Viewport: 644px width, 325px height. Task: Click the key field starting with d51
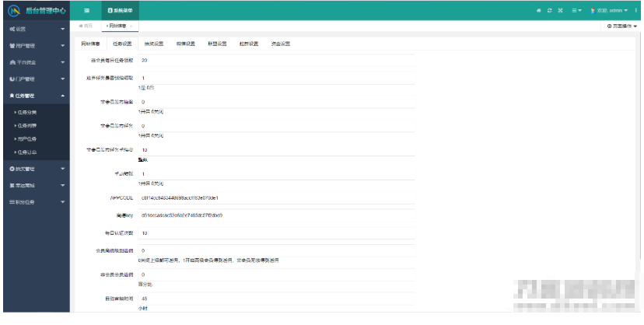tap(276, 215)
